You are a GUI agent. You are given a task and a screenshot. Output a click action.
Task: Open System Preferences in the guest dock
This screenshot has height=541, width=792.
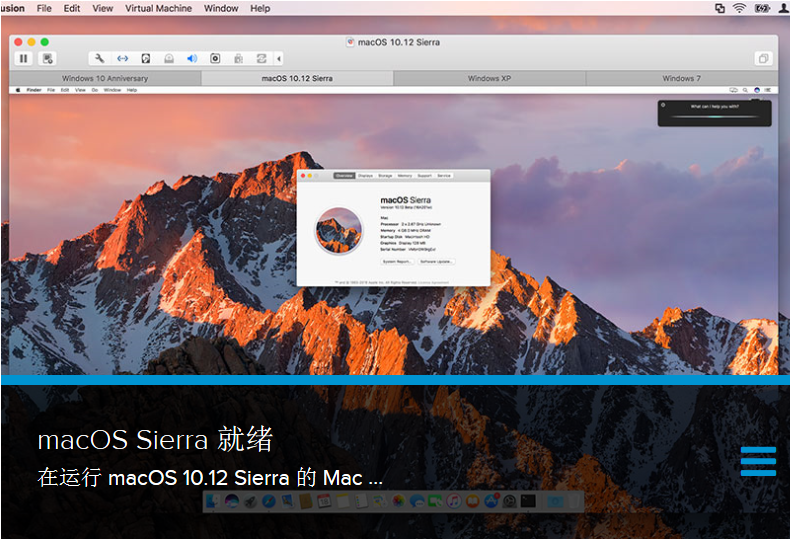point(510,501)
